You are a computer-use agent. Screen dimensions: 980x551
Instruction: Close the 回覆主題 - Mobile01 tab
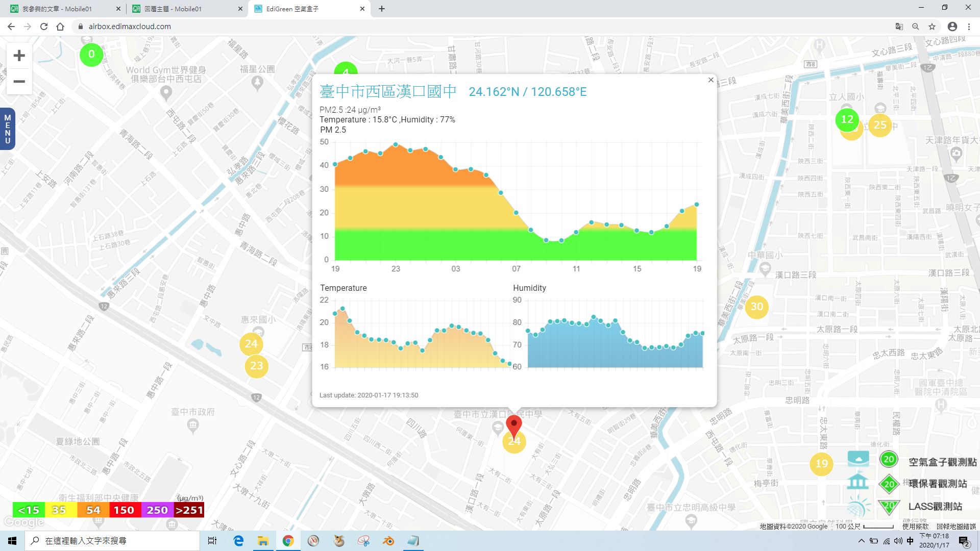tap(240, 9)
